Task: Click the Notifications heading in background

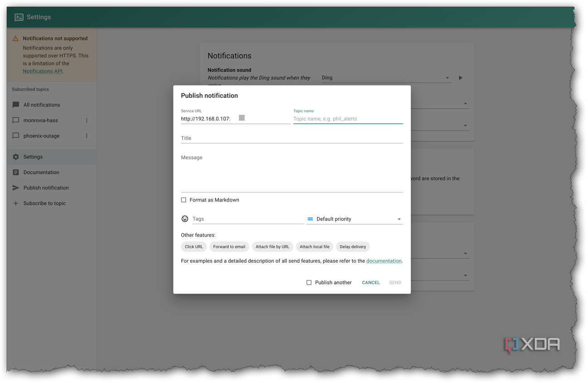Action: coord(229,56)
